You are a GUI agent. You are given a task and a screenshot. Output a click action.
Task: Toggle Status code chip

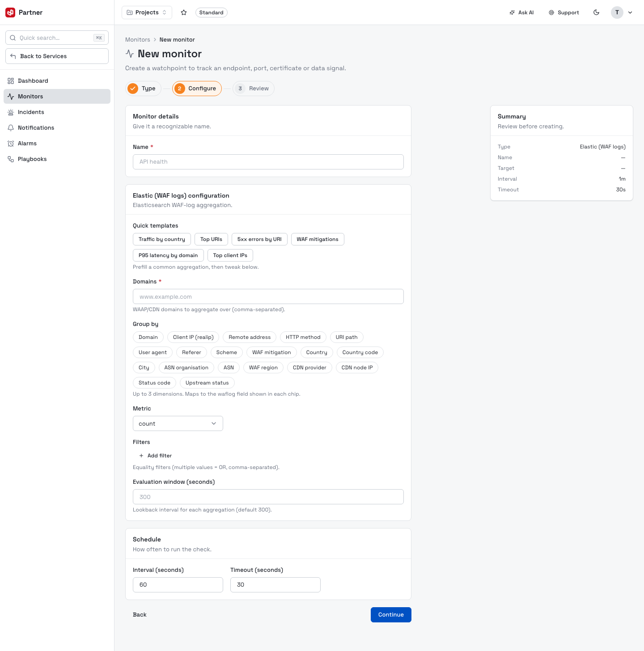tap(154, 383)
